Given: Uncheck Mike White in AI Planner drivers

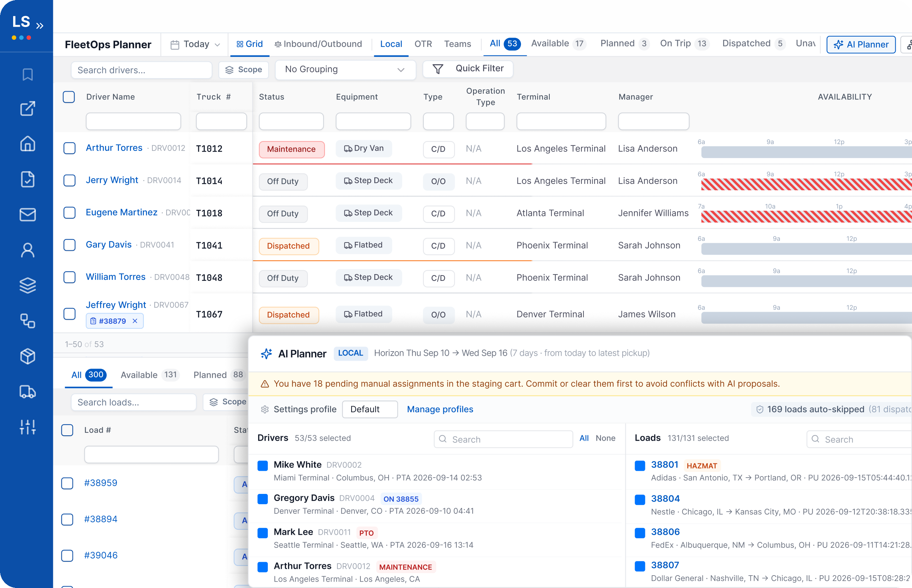Looking at the screenshot, I should (262, 466).
